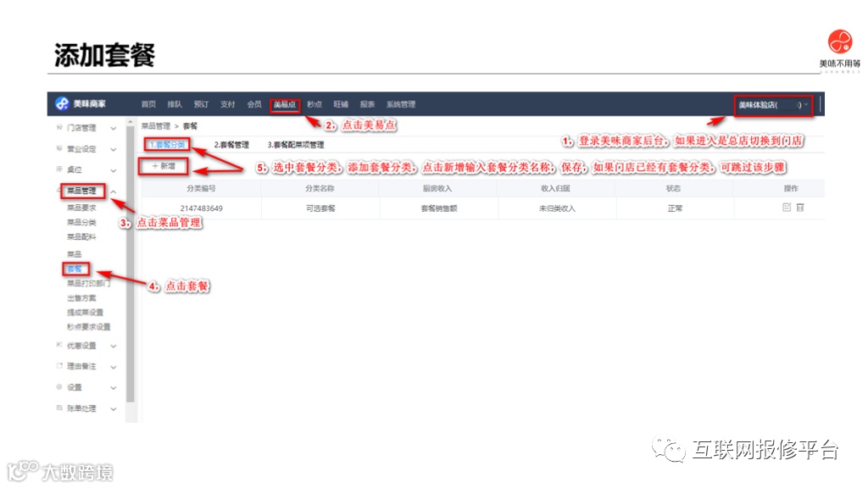Click the 收入归属 column header
Screen dimensions: 868x488
pos(555,188)
